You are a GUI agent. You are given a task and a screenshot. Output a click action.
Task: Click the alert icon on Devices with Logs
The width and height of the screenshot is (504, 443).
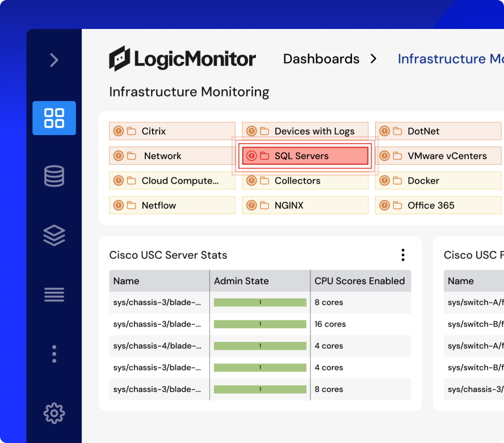point(251,131)
